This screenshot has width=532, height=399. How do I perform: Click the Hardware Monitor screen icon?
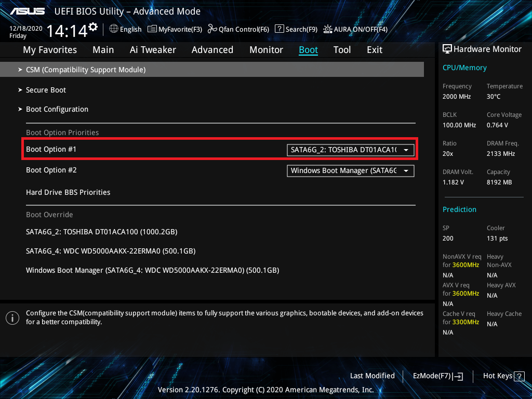tap(447, 49)
